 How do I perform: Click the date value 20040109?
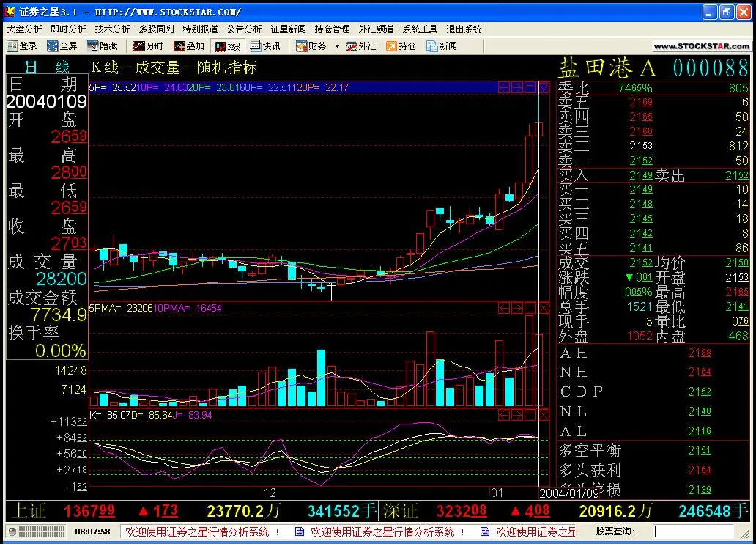pos(47,101)
